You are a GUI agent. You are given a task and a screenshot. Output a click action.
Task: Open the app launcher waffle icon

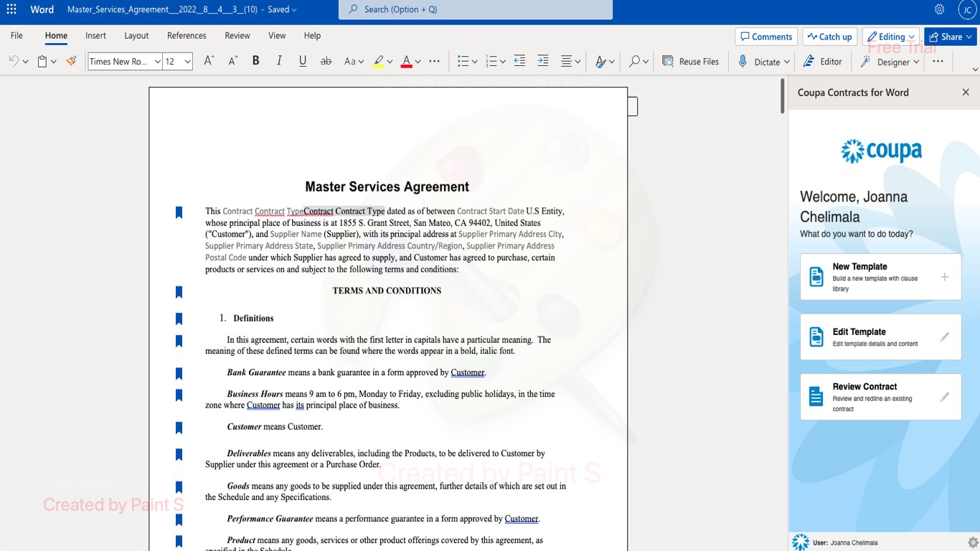point(11,9)
